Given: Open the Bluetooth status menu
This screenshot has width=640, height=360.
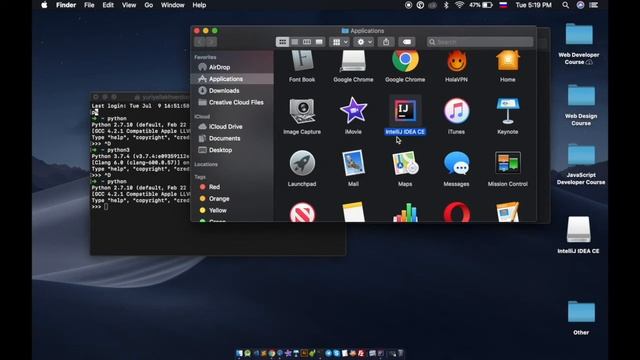Looking at the screenshot, I should [x=446, y=5].
